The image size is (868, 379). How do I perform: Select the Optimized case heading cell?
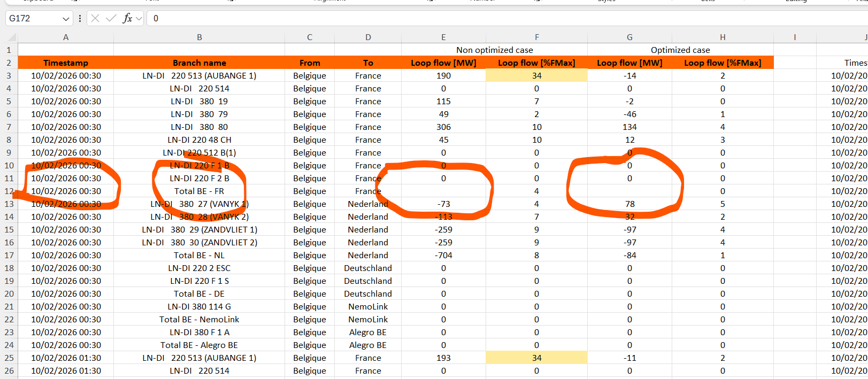pos(680,50)
